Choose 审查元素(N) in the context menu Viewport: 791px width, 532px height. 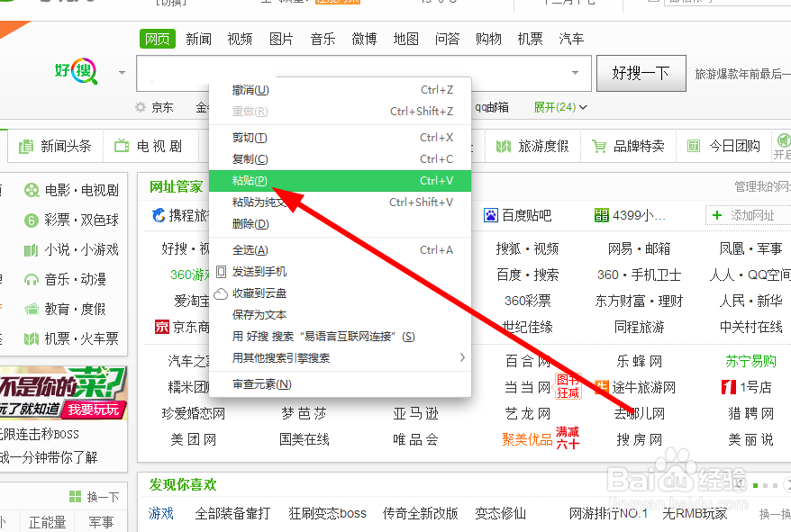click(x=340, y=384)
